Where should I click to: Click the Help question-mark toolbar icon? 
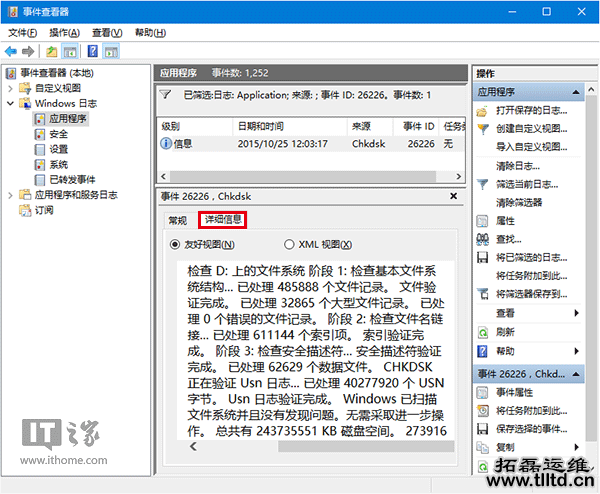[x=93, y=51]
